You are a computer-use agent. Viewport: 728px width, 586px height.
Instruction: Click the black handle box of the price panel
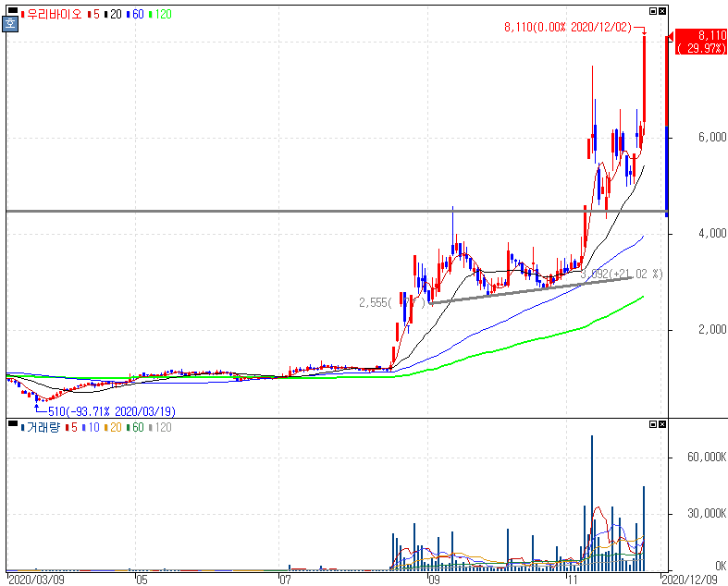coord(13,10)
